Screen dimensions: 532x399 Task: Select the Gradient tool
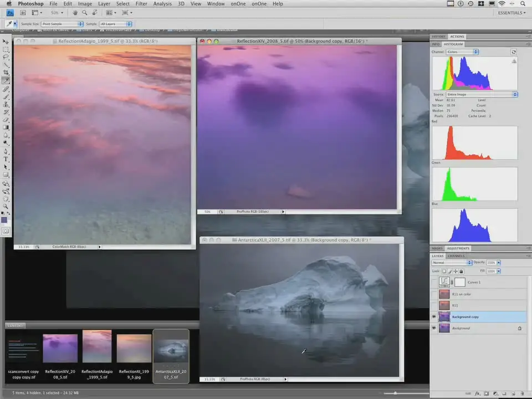(6, 127)
